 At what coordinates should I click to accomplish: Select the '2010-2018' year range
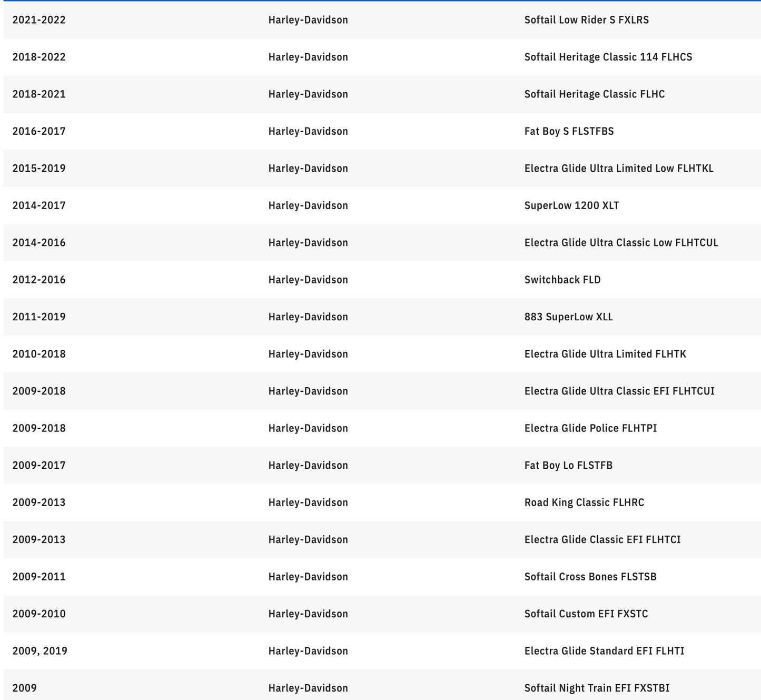pos(39,354)
